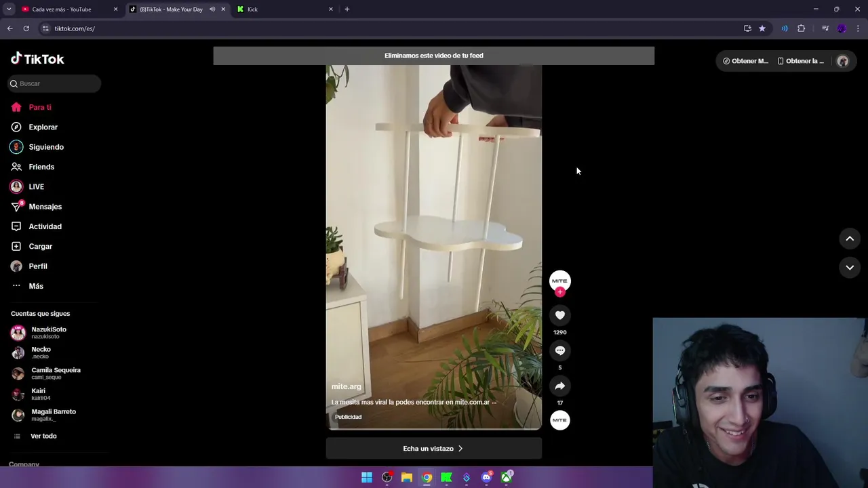Open Magali Barreto followed account
868x488 pixels.
[x=54, y=415]
